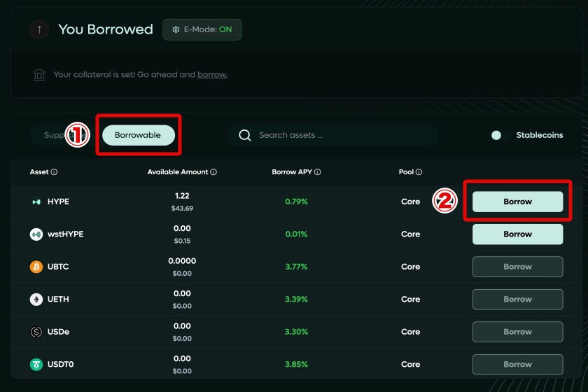Image resolution: width=588 pixels, height=392 pixels.
Task: Click the Pool column header
Action: [406, 171]
